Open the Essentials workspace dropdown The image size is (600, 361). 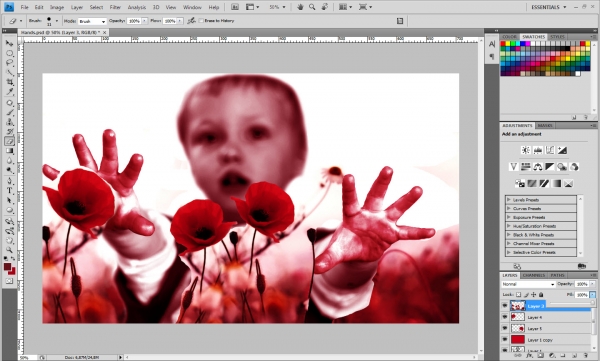click(548, 7)
